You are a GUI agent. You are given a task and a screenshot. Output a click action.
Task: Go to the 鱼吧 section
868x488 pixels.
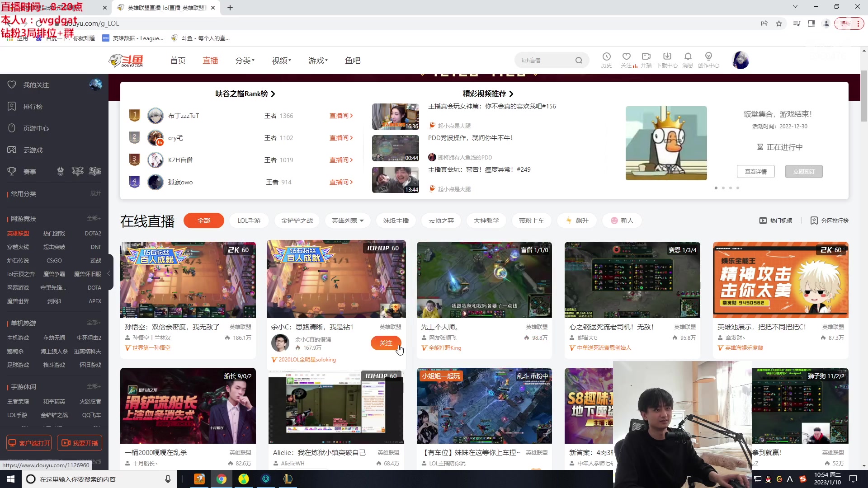tap(353, 60)
